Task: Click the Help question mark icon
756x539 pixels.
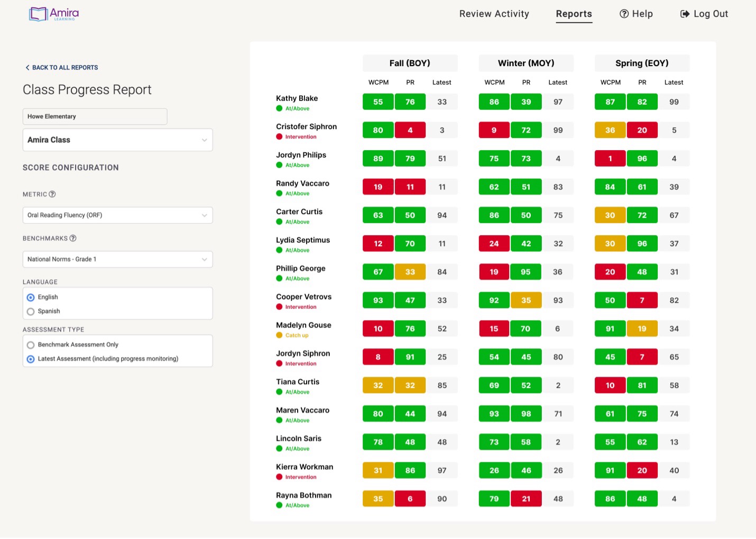Action: [624, 14]
